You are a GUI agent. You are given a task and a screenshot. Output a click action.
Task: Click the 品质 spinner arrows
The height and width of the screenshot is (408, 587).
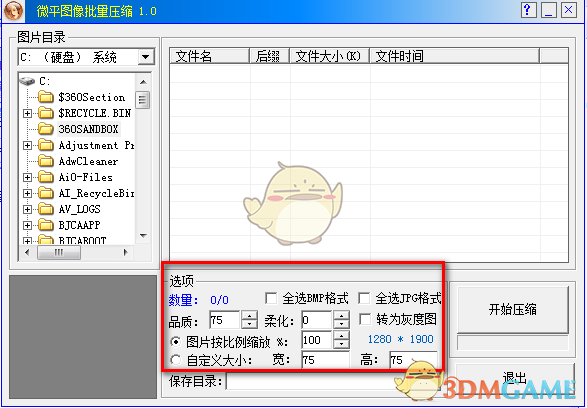249,320
